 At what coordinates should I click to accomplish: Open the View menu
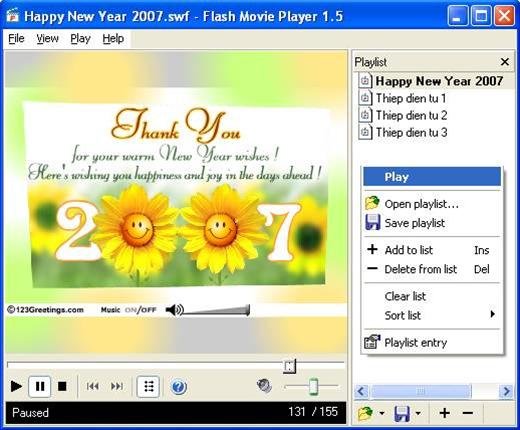(x=47, y=39)
